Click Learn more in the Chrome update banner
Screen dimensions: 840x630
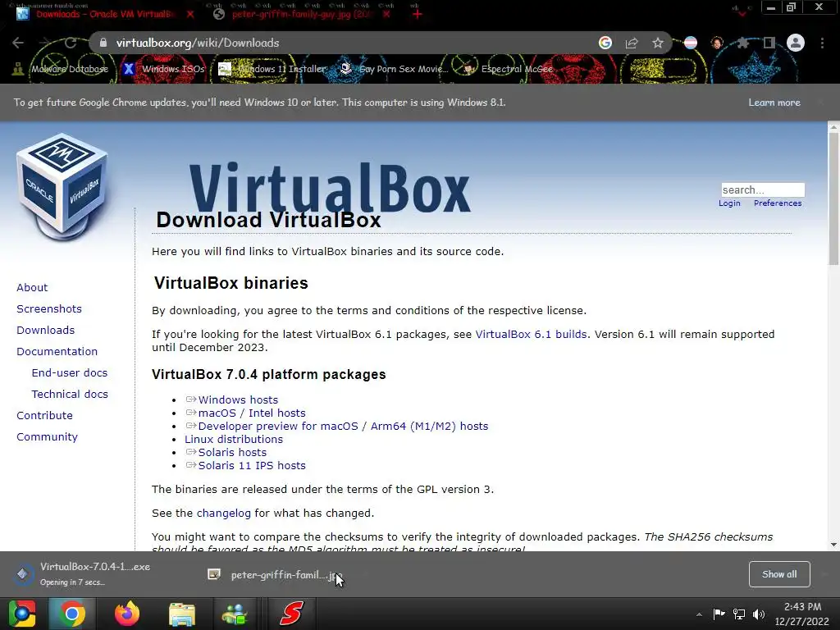point(774,103)
